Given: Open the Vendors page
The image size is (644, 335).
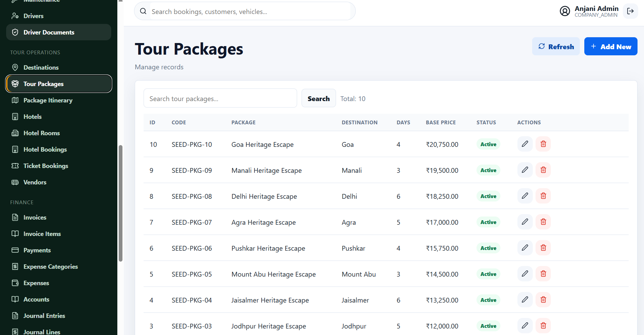Looking at the screenshot, I should coord(59,182).
